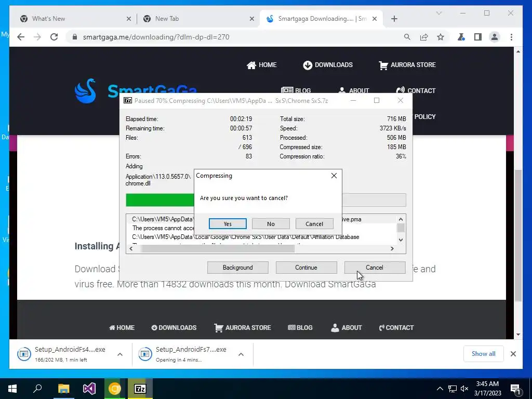The width and height of the screenshot is (532, 399).
Task: Click the 7-Zip taskbar icon
Action: click(x=140, y=389)
